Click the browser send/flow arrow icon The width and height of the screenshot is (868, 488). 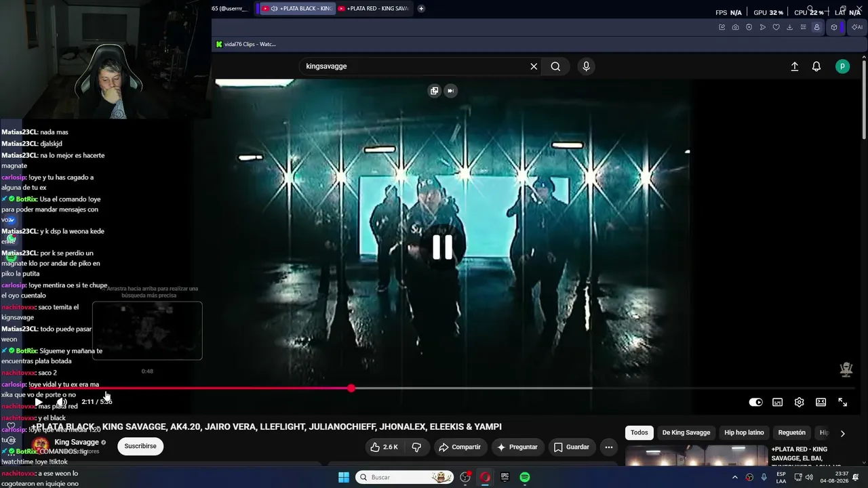[762, 27]
